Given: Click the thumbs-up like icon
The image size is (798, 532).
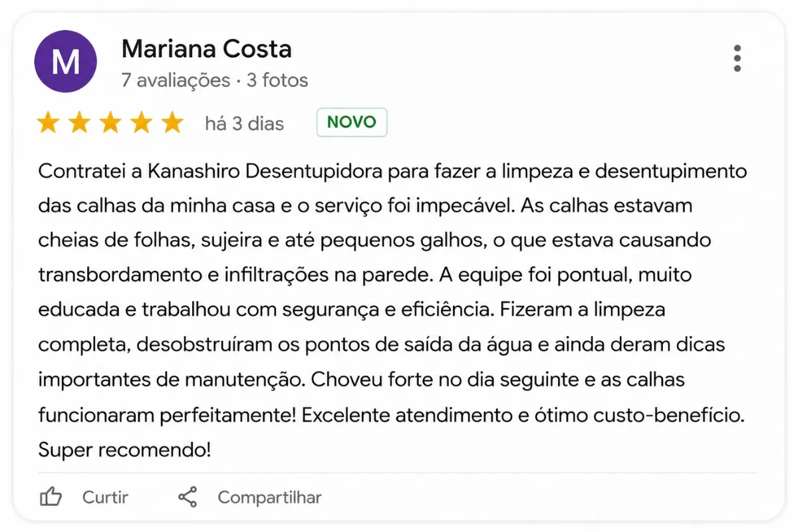Looking at the screenshot, I should point(51,497).
